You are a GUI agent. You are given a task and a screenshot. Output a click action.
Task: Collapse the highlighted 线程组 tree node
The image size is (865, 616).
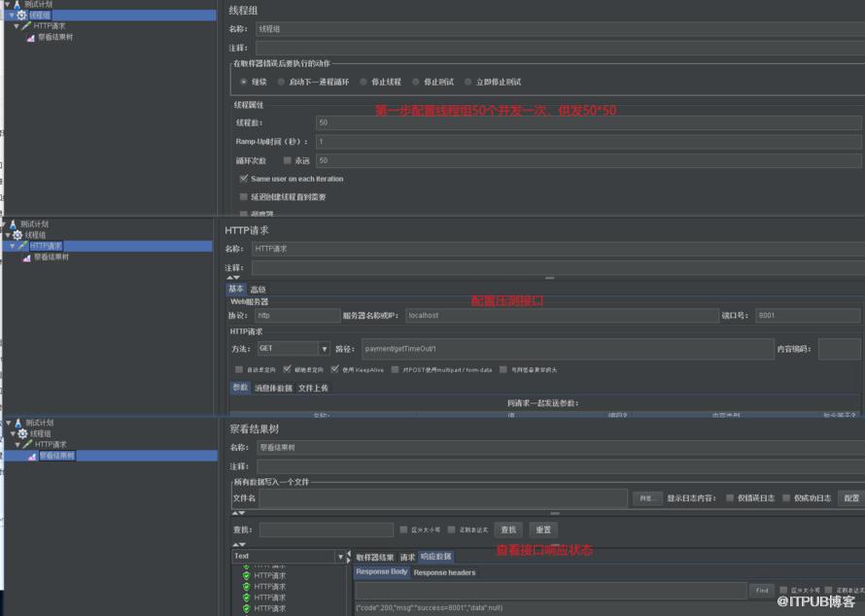[11, 15]
